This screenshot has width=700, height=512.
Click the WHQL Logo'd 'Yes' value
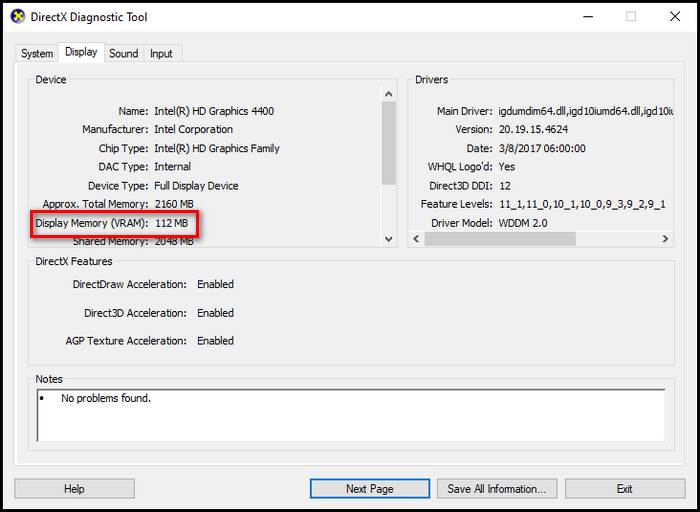pyautogui.click(x=507, y=167)
